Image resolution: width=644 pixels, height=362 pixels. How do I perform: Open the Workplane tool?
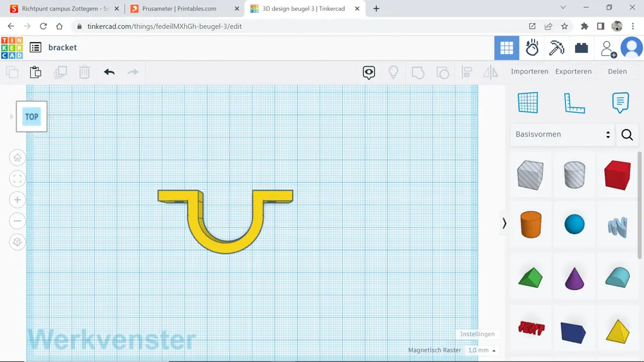pyautogui.click(x=528, y=102)
